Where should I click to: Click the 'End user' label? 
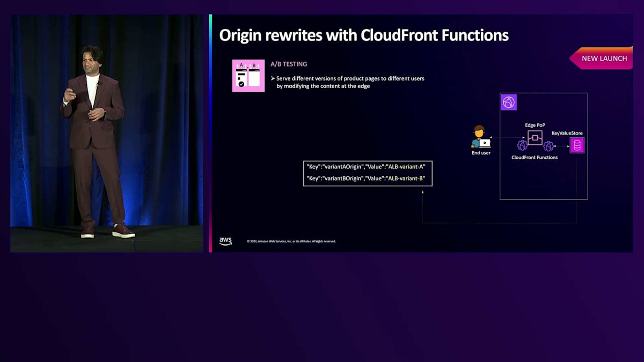pos(481,153)
